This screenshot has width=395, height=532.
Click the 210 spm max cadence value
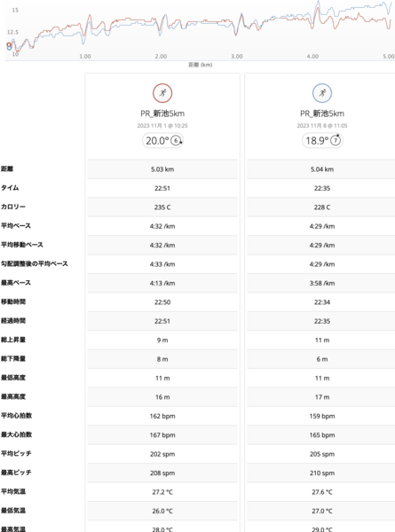point(322,473)
